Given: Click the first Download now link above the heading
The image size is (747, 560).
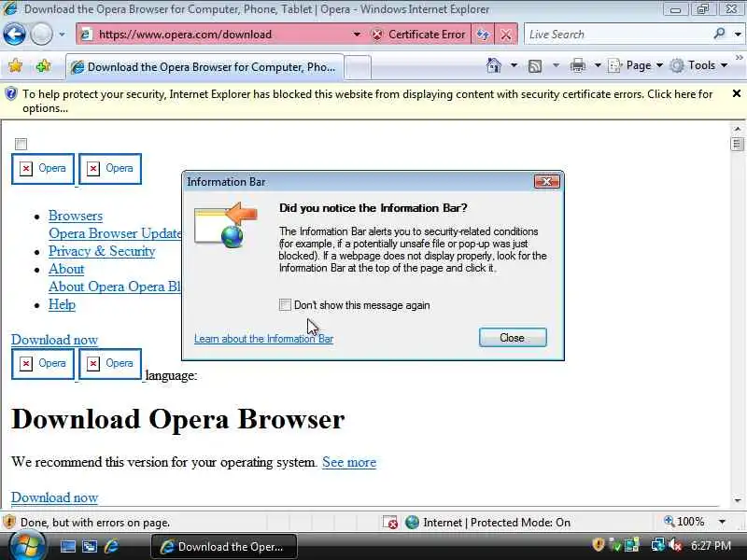Looking at the screenshot, I should pyautogui.click(x=55, y=340).
